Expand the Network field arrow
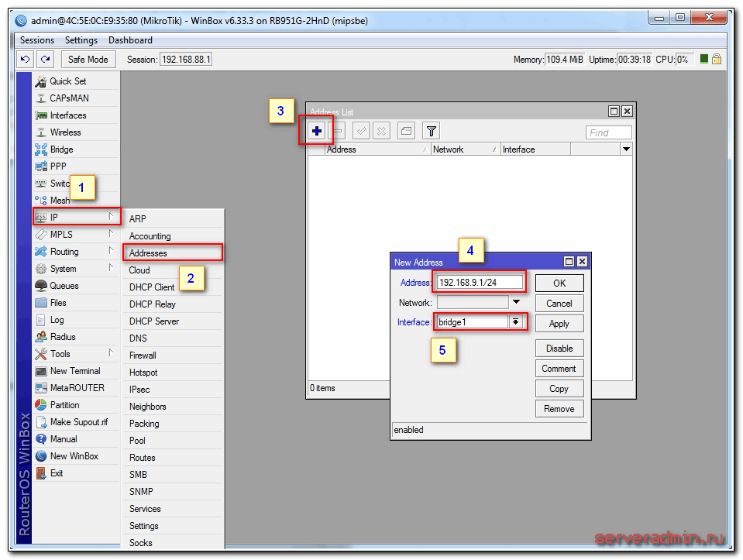 click(x=516, y=302)
